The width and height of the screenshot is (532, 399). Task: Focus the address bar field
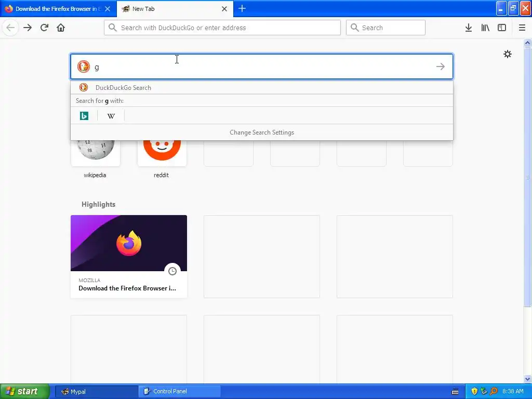pyautogui.click(x=222, y=28)
